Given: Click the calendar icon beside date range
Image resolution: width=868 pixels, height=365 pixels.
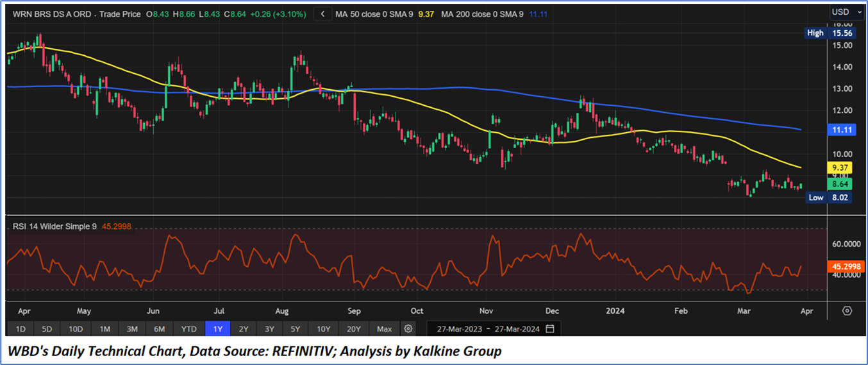Looking at the screenshot, I should point(550,329).
